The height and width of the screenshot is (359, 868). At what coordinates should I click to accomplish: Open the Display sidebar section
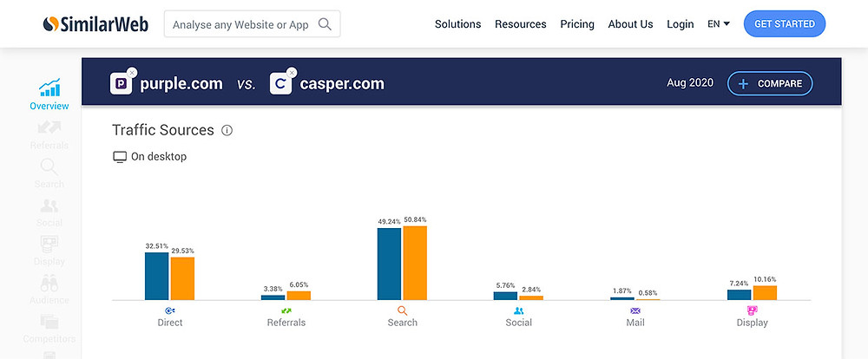pyautogui.click(x=49, y=251)
